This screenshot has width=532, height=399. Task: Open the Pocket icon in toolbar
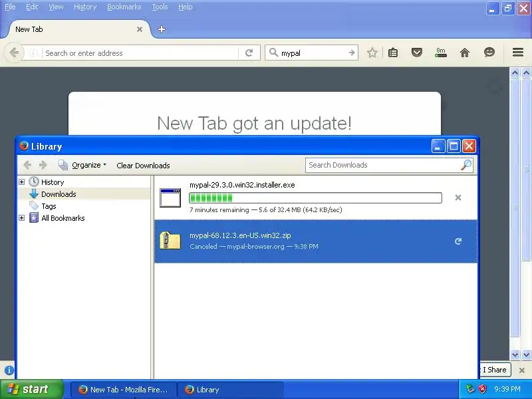pos(417,53)
